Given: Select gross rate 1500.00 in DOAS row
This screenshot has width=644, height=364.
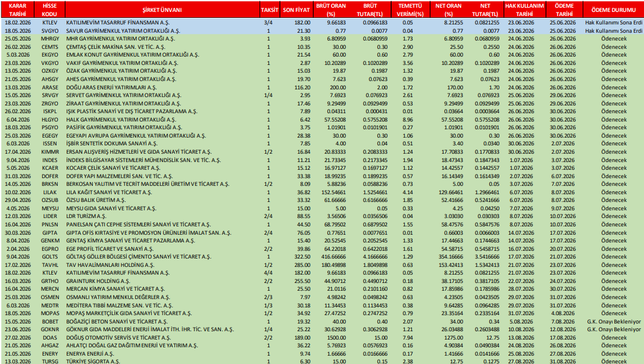Looking at the screenshot, I should click(x=336, y=337).
